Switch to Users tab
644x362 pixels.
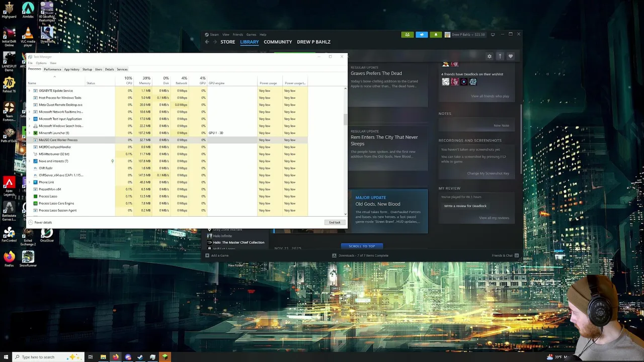click(x=99, y=69)
